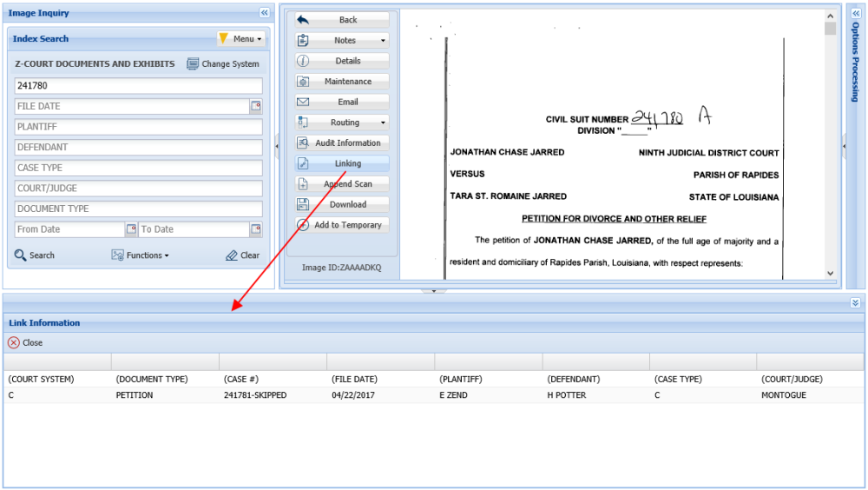
Task: Open the From Date calendar picker
Action: pos(131,228)
